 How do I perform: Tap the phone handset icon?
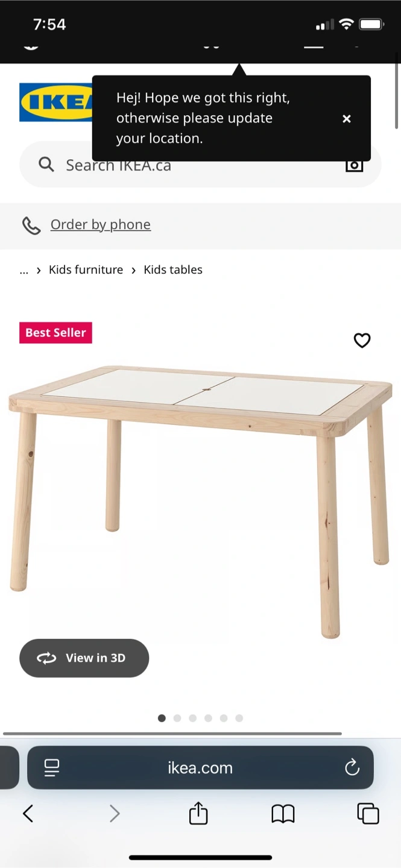(x=31, y=225)
